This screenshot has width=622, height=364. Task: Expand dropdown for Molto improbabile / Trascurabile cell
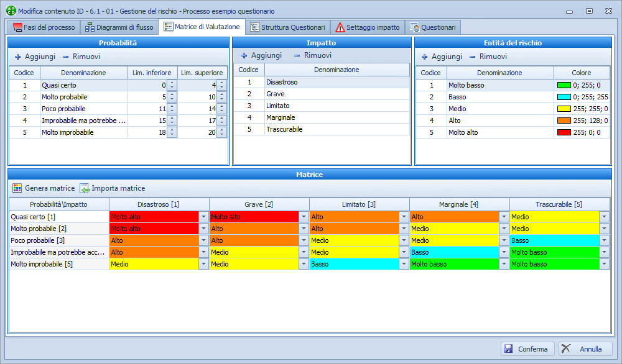604,264
